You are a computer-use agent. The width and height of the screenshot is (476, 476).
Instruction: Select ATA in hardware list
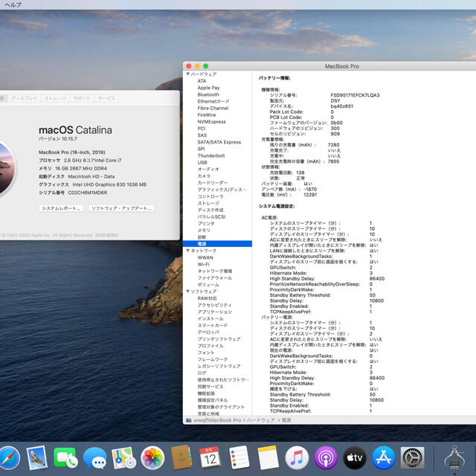(x=202, y=81)
